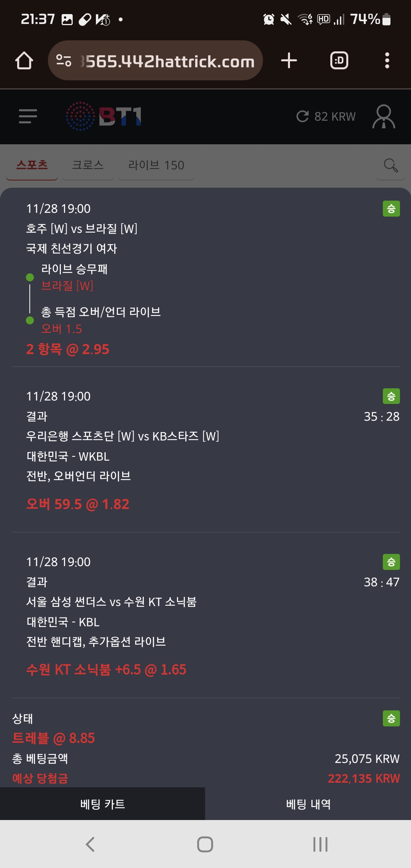Tap the 우리은행 스포츠단 vs KB스타즈 match title
This screenshot has width=411, height=868.
pyautogui.click(x=123, y=436)
